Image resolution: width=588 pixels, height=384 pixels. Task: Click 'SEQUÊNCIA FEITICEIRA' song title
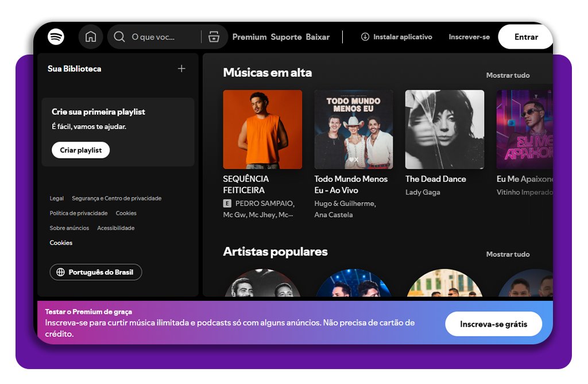click(246, 184)
